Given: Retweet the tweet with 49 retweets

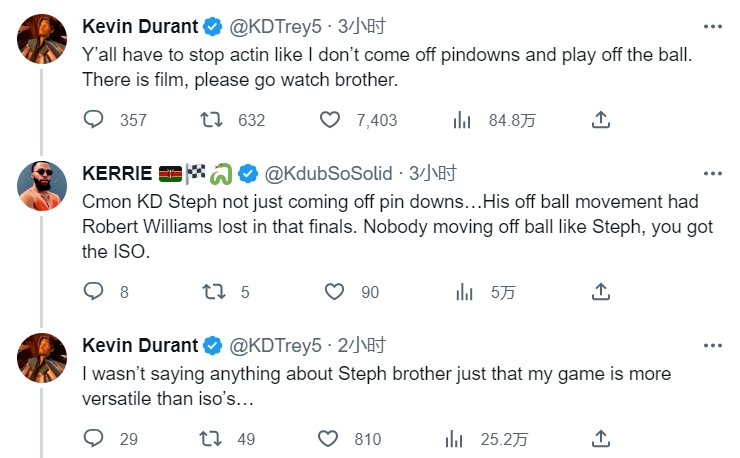Looking at the screenshot, I should pos(211,438).
